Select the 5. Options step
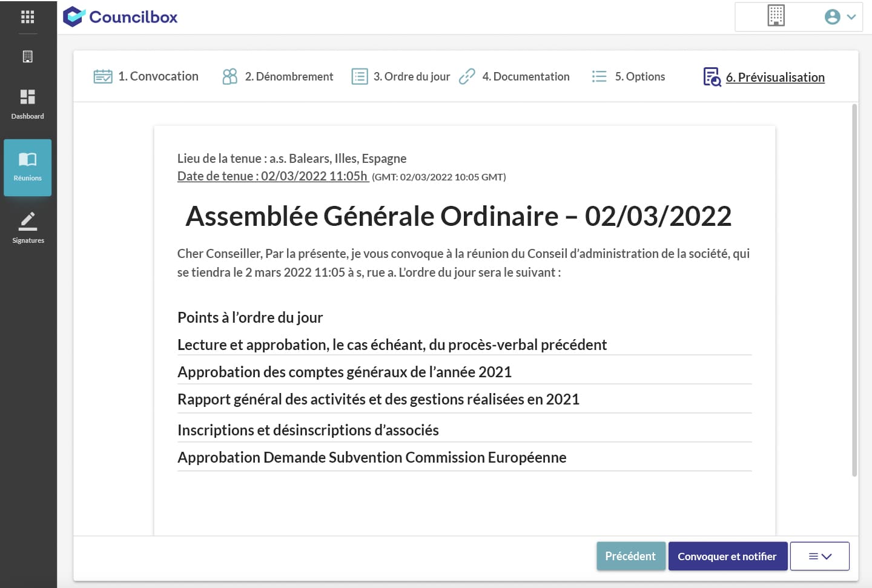Image resolution: width=872 pixels, height=588 pixels. [629, 76]
